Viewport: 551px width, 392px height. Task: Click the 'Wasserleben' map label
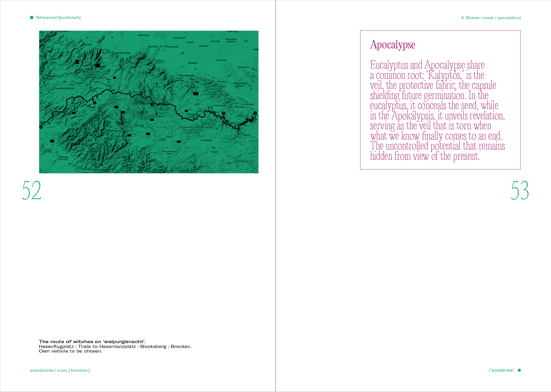[179, 38]
